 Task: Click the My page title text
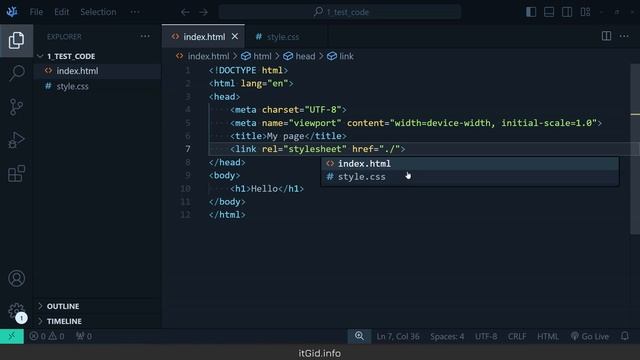[285, 136]
